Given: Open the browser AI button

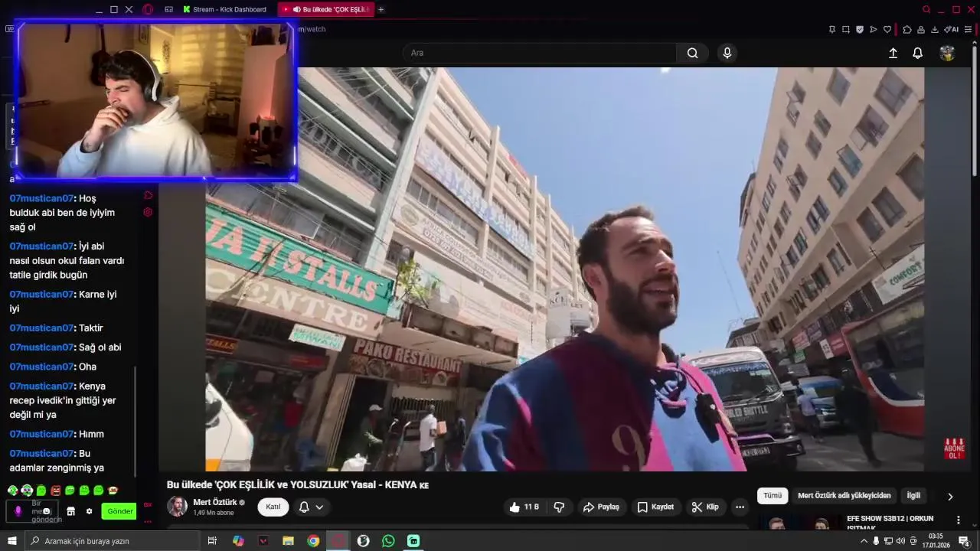Looking at the screenshot, I should (952, 29).
